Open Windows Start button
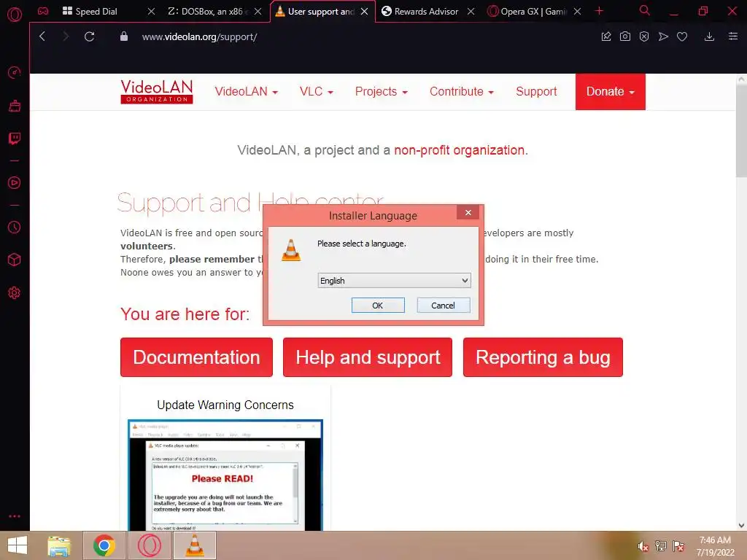This screenshot has height=560, width=747. tap(18, 545)
